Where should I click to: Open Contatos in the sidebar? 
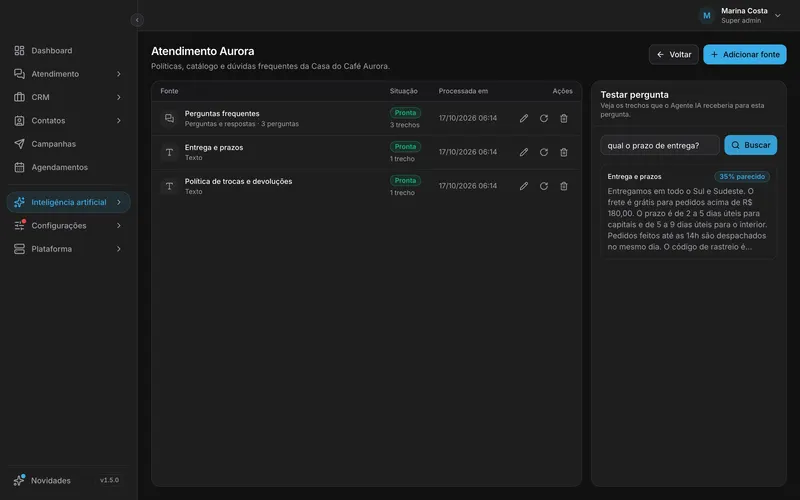69,121
